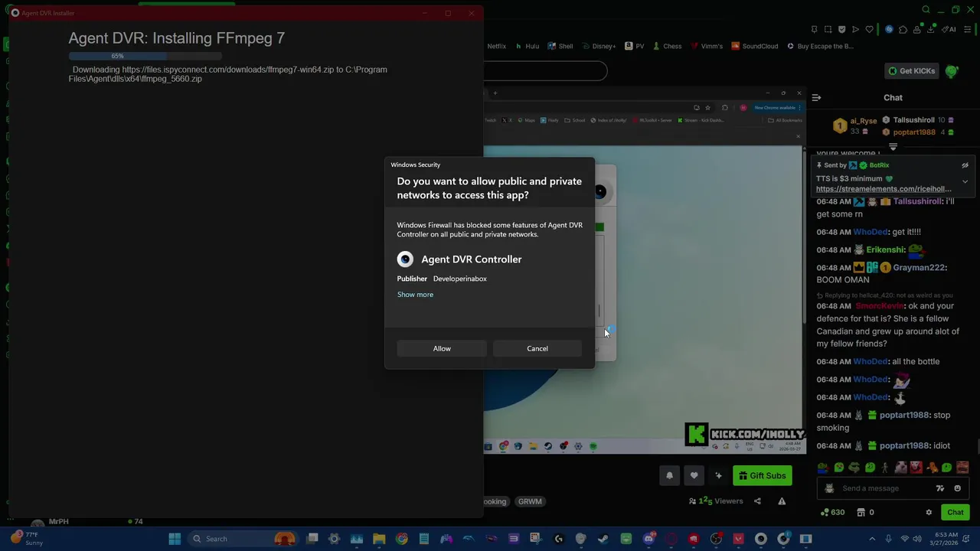The height and width of the screenshot is (551, 980).
Task: Click the green Kick user avatar
Action: (x=952, y=71)
